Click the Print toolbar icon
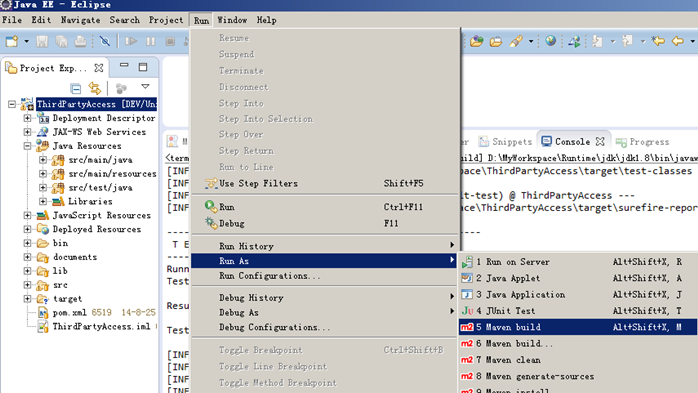Viewport: 698px width, 393px height. [81, 41]
